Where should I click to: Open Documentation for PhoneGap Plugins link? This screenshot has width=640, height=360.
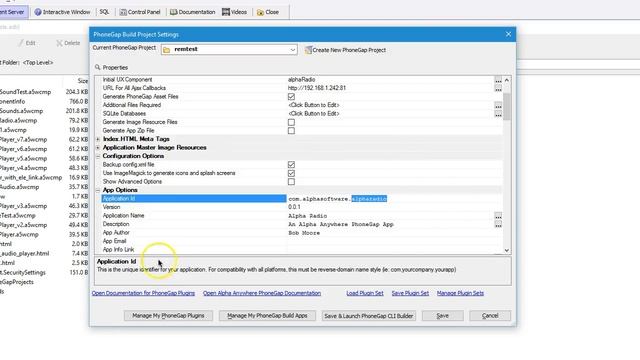coord(143,293)
